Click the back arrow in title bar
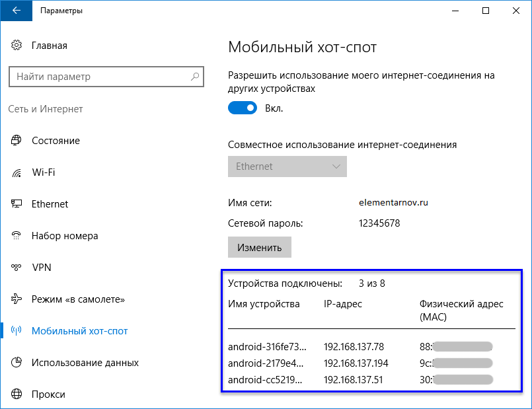This screenshot has height=409, width=532. click(x=15, y=11)
